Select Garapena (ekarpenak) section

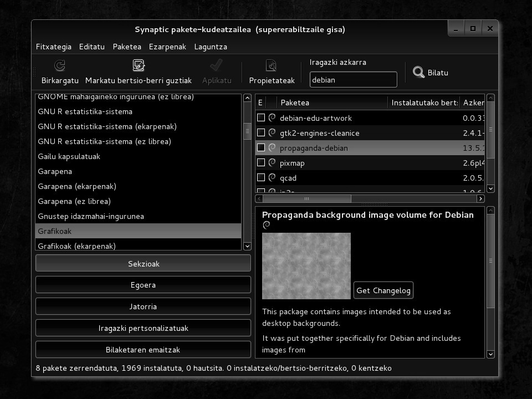[x=138, y=186]
